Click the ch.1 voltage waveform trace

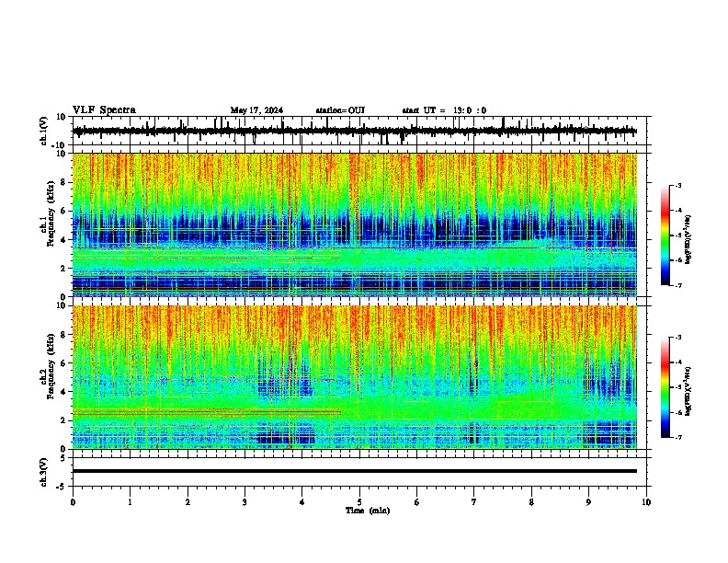(355, 131)
